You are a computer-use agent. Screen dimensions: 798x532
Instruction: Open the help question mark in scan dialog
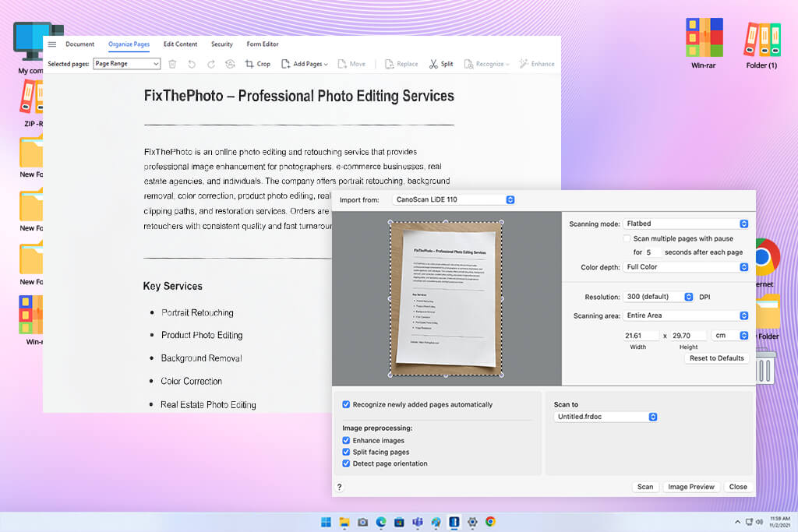(340, 487)
